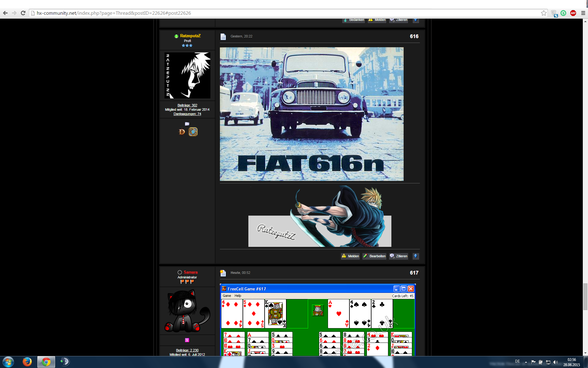Click Melden button on post 616
The height and width of the screenshot is (368, 588).
click(350, 256)
